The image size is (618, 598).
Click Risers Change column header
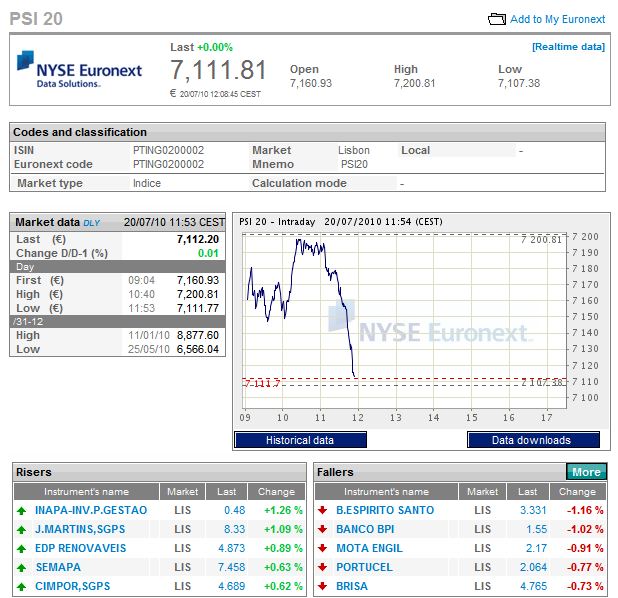pyautogui.click(x=276, y=492)
